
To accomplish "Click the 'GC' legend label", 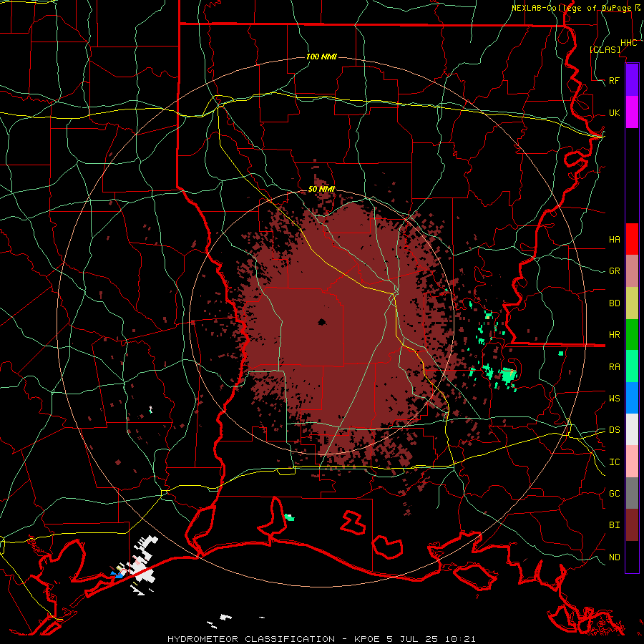I will [614, 493].
